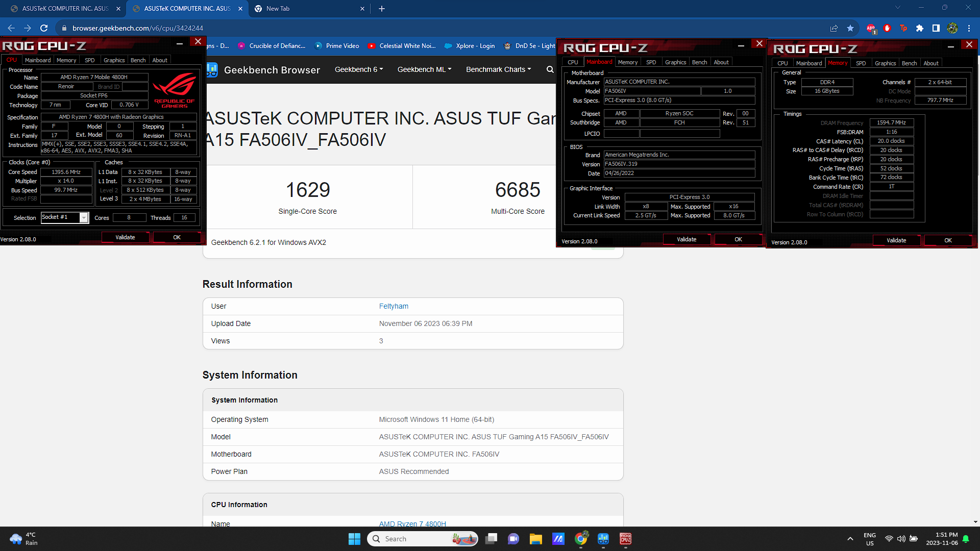980x551 pixels.
Task: Toggle the Chrome side panel icon
Action: (936, 29)
